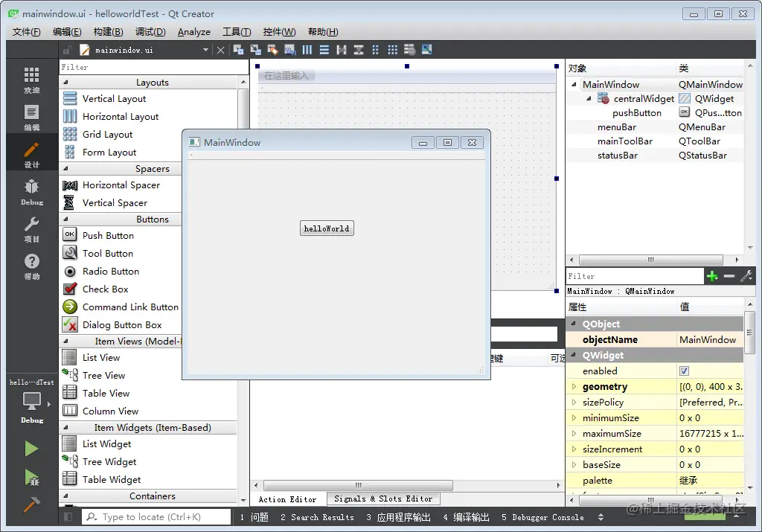
Task: Click the Adjust Size toolbar icon
Action: [426, 50]
